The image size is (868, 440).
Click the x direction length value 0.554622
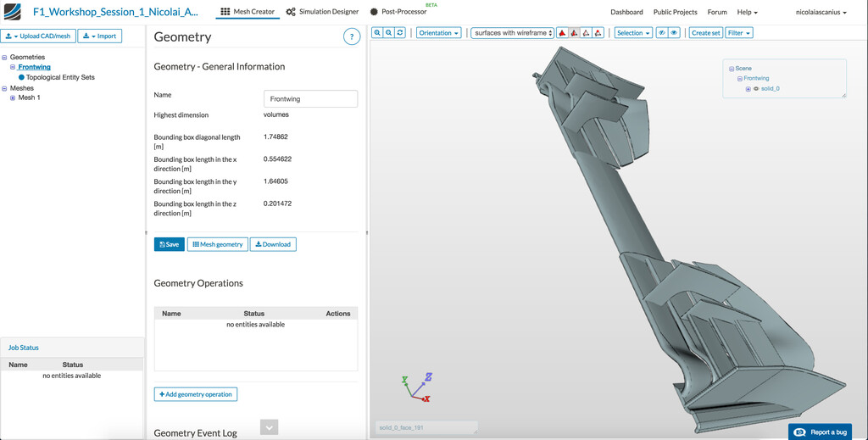277,159
